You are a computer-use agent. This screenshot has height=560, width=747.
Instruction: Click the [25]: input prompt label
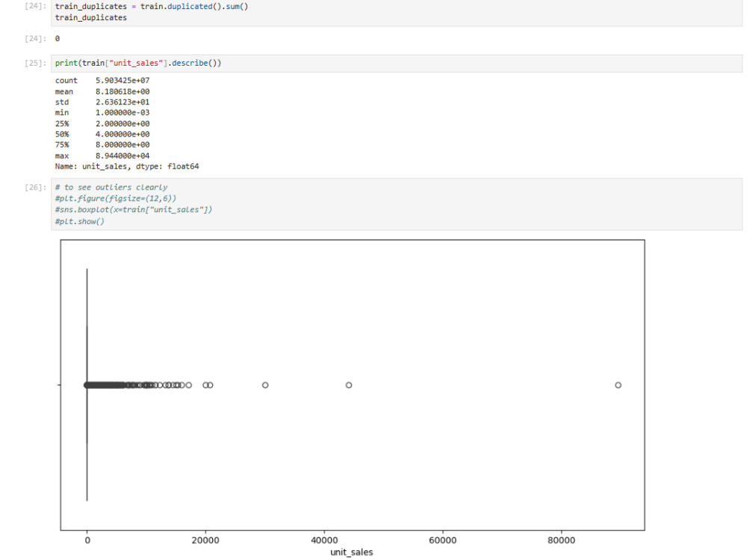(36, 63)
